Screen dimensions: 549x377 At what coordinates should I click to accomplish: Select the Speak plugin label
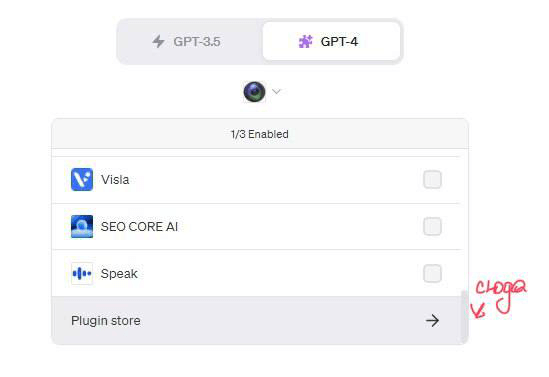(x=119, y=273)
